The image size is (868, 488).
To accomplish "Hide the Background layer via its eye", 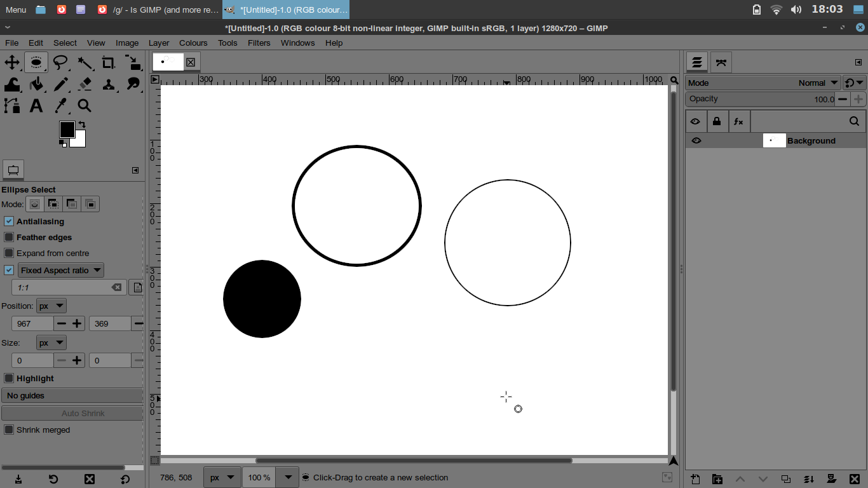I will coord(696,140).
